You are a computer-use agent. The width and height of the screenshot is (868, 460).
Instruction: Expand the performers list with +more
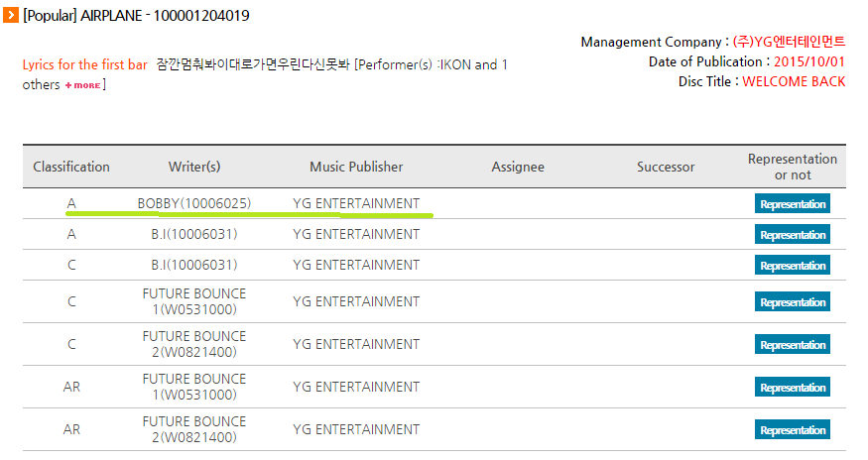pos(83,85)
